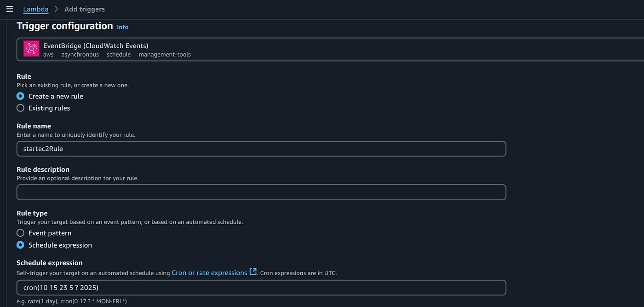Click the 'Pick an existing rule' helper text

click(73, 85)
